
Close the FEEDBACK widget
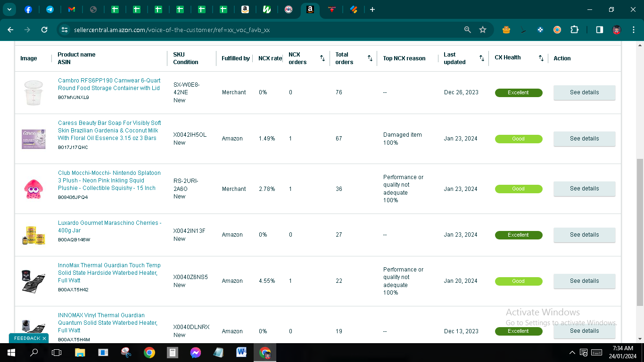[x=44, y=338]
